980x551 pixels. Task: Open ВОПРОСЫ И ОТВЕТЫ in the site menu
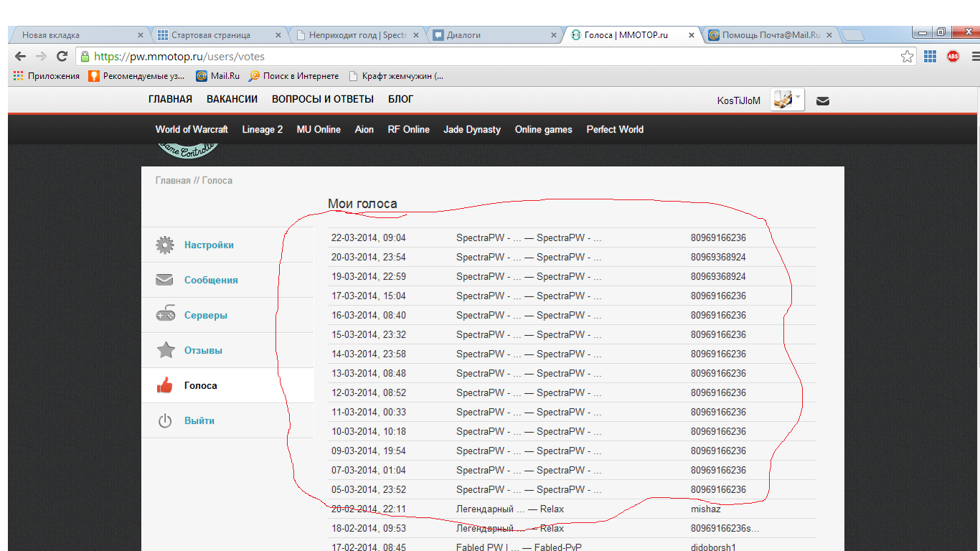tap(323, 99)
